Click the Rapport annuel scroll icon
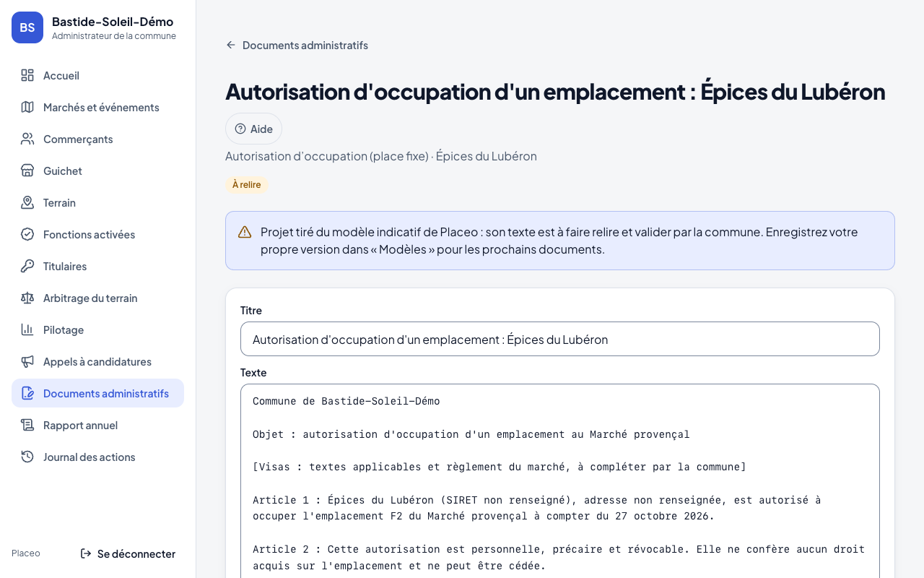 pos(27,425)
